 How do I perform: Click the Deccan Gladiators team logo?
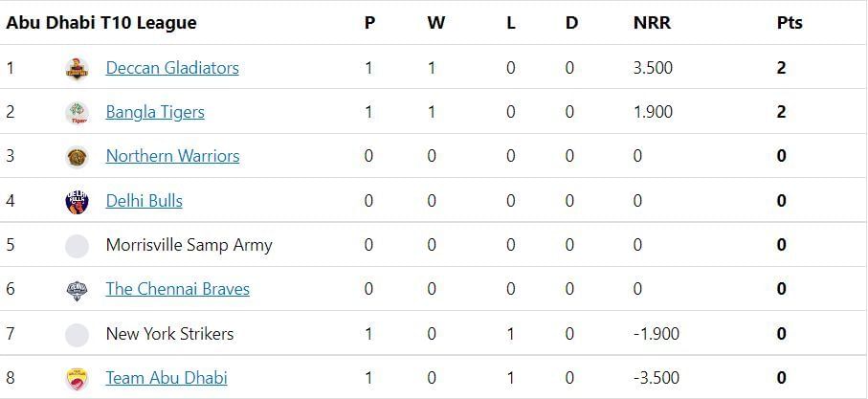77,68
